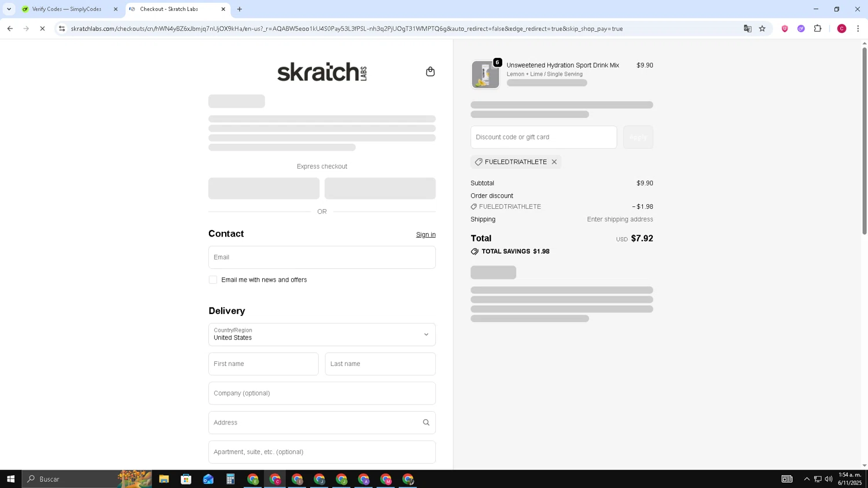This screenshot has height=488, width=868.
Task: Open the purple extension icon in toolbar
Action: point(801,28)
